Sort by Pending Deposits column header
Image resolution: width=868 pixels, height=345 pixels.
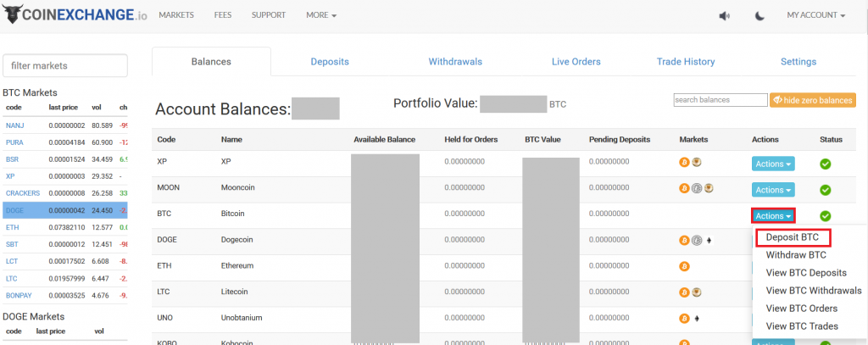(x=620, y=140)
